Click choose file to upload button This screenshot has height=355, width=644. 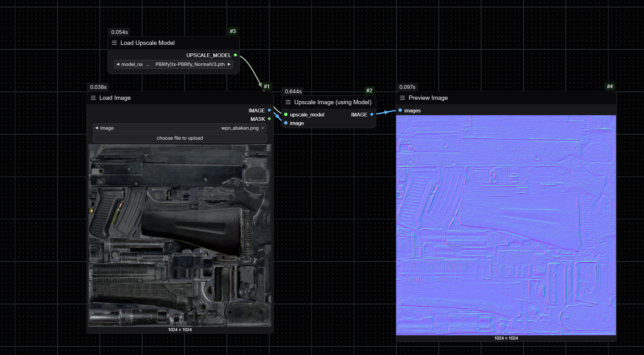[x=180, y=138]
